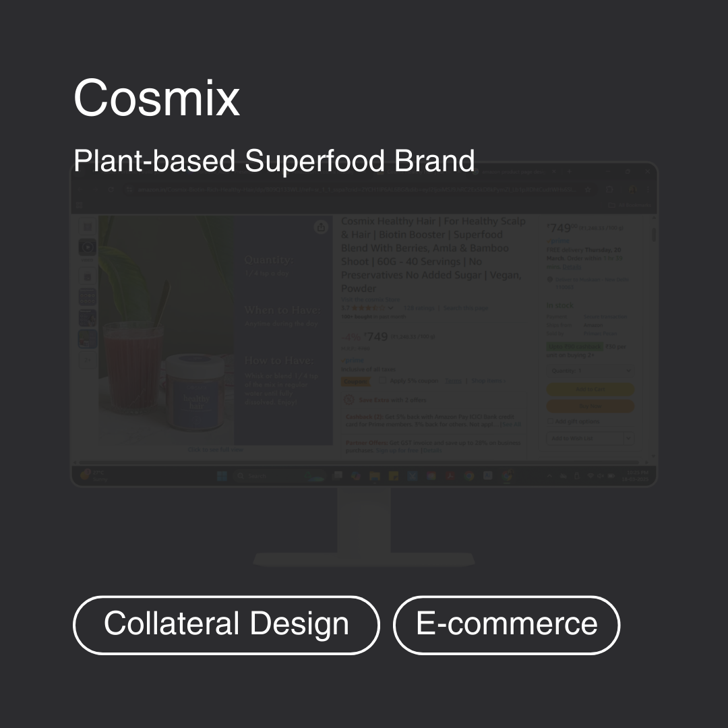728x728 pixels.
Task: Click the Windows Start icon on taskbar
Action: (222, 476)
